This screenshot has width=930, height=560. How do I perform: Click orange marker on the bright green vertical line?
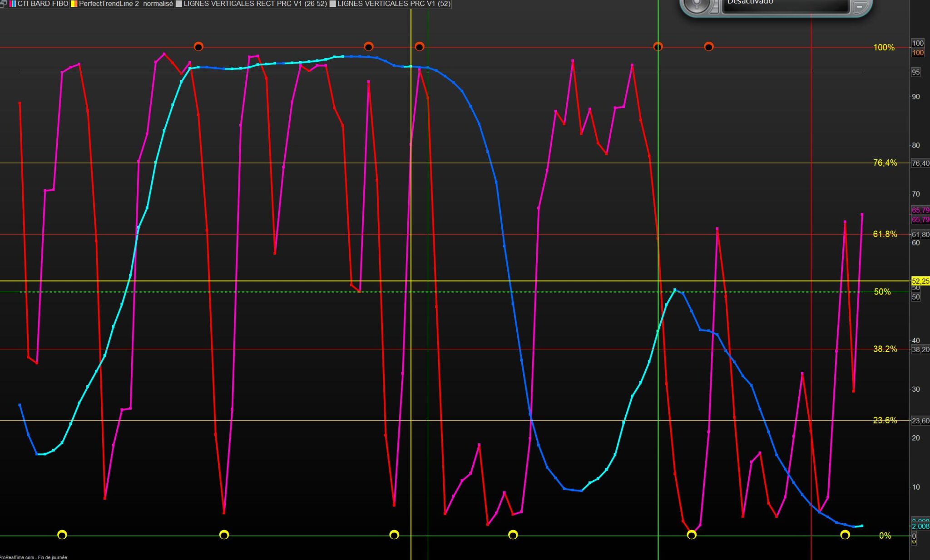click(x=658, y=46)
